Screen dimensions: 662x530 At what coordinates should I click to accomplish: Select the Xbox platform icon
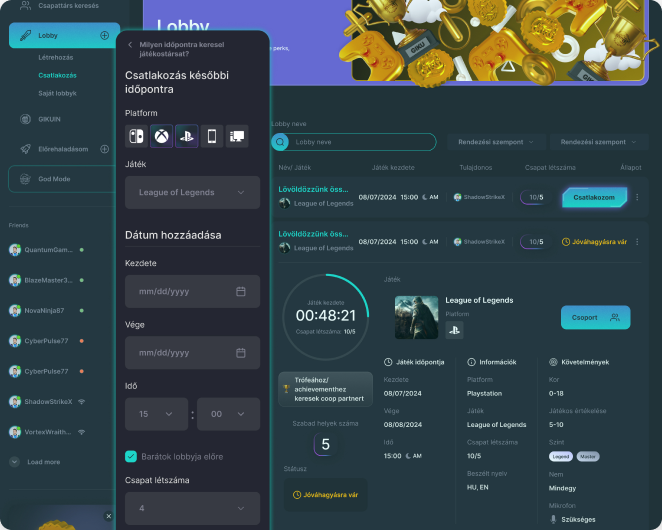click(161, 137)
